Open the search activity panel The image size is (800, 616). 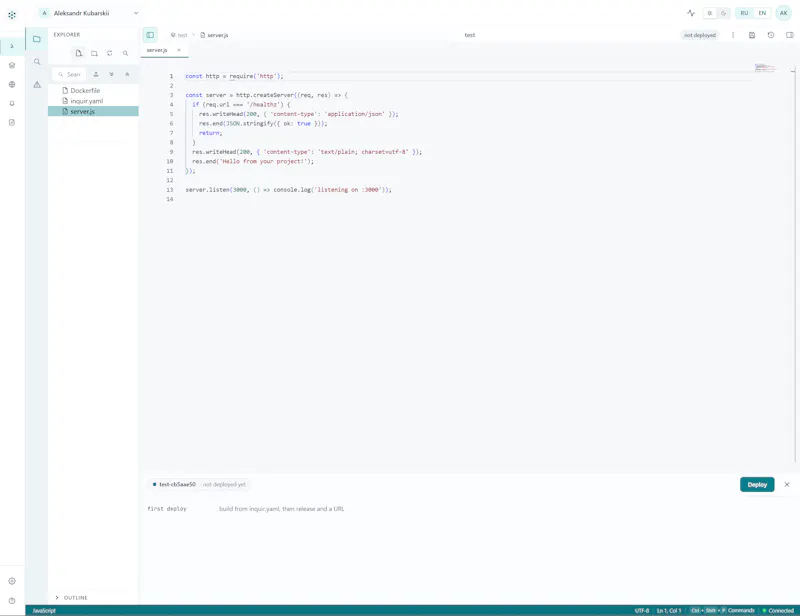pyautogui.click(x=37, y=62)
